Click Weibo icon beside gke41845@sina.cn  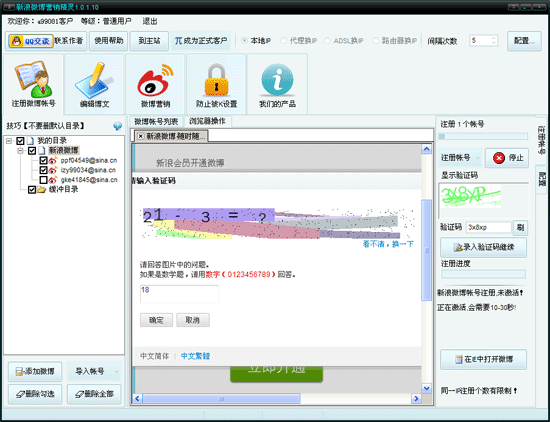(53, 180)
